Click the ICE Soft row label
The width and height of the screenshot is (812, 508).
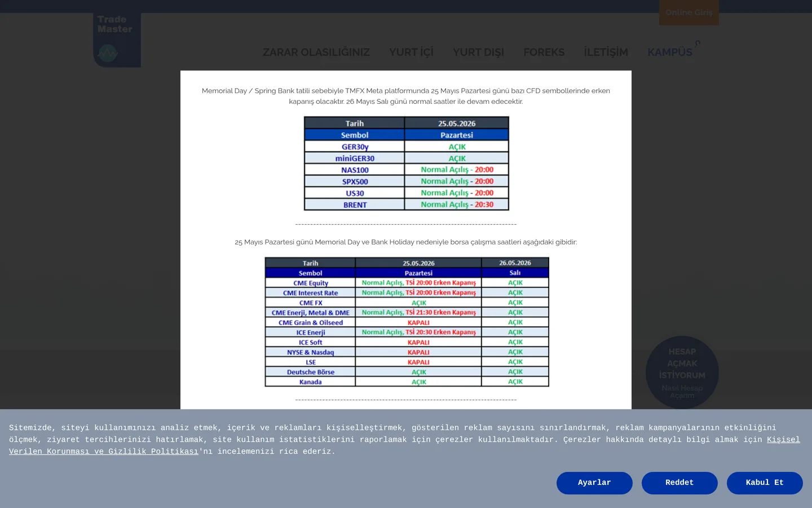(310, 343)
